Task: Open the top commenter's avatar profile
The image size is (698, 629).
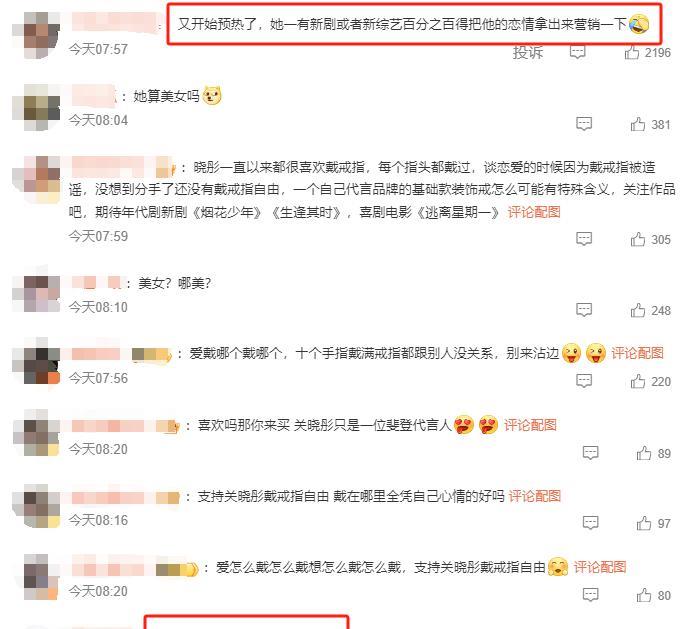Action: [37, 36]
